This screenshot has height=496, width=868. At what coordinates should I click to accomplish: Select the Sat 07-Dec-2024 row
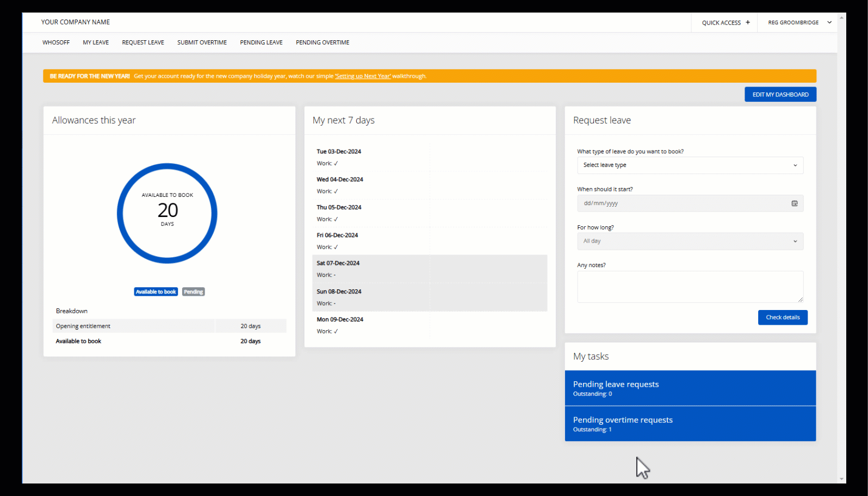(430, 269)
